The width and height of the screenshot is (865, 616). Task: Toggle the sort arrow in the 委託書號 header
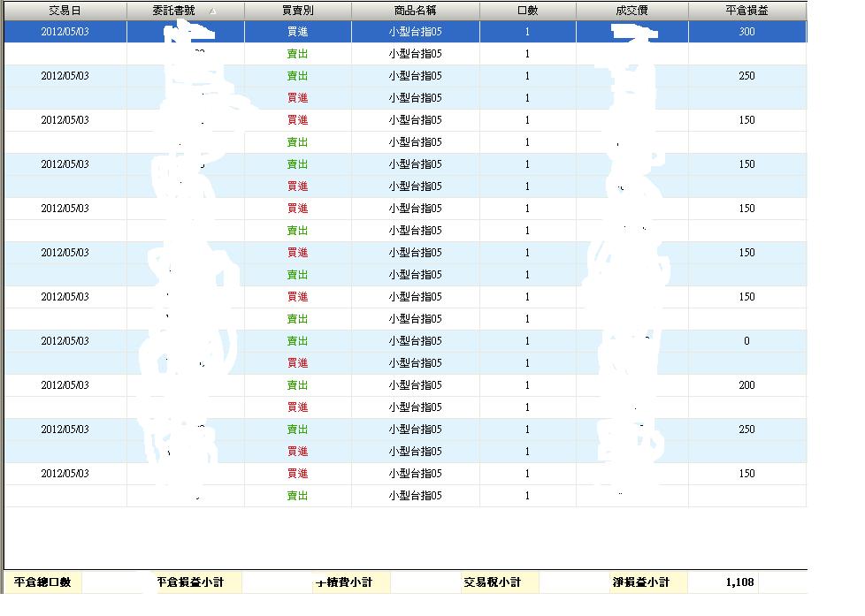(213, 11)
